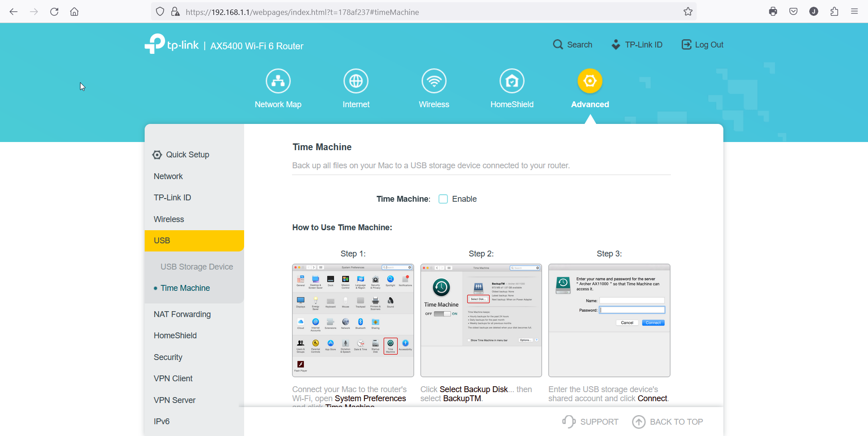The width and height of the screenshot is (868, 436).
Task: Reload the current page
Action: (54, 12)
